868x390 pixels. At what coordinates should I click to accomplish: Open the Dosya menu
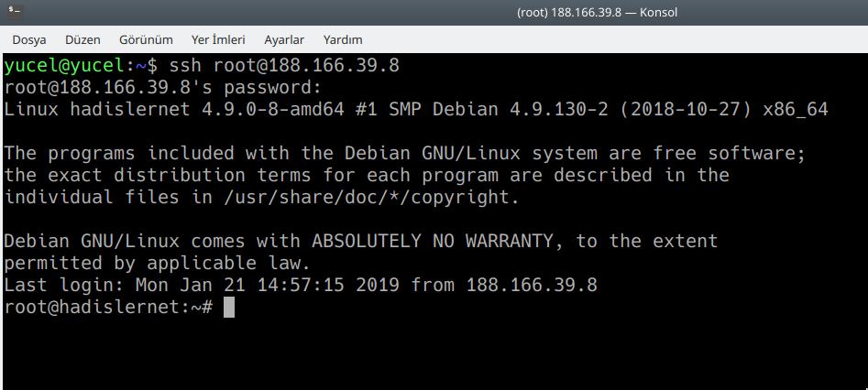[x=29, y=39]
